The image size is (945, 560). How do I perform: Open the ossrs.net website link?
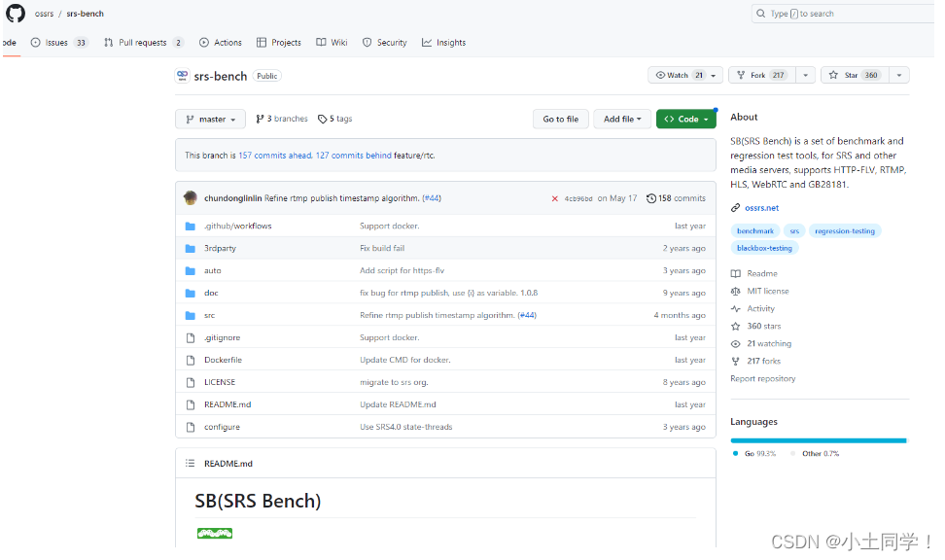pyautogui.click(x=762, y=208)
